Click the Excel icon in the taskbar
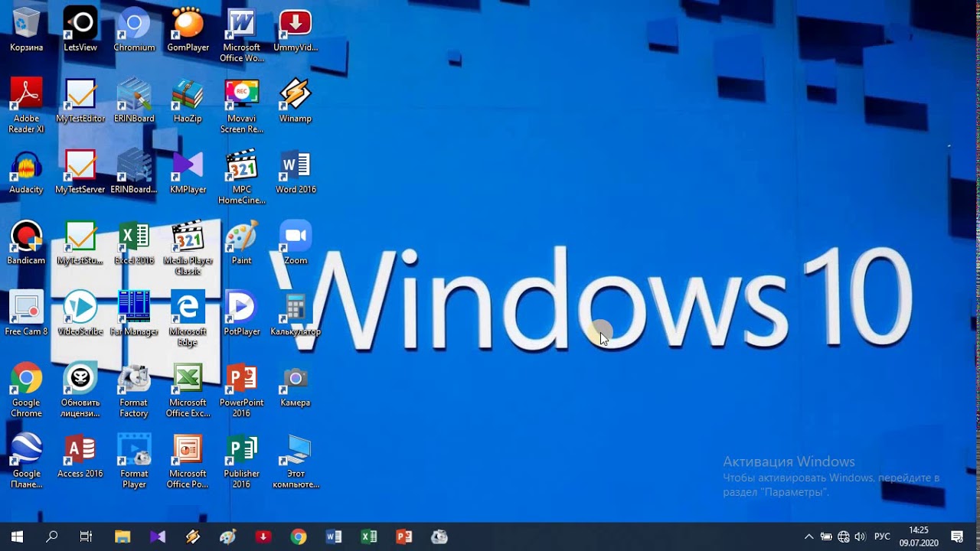 pos(369,536)
